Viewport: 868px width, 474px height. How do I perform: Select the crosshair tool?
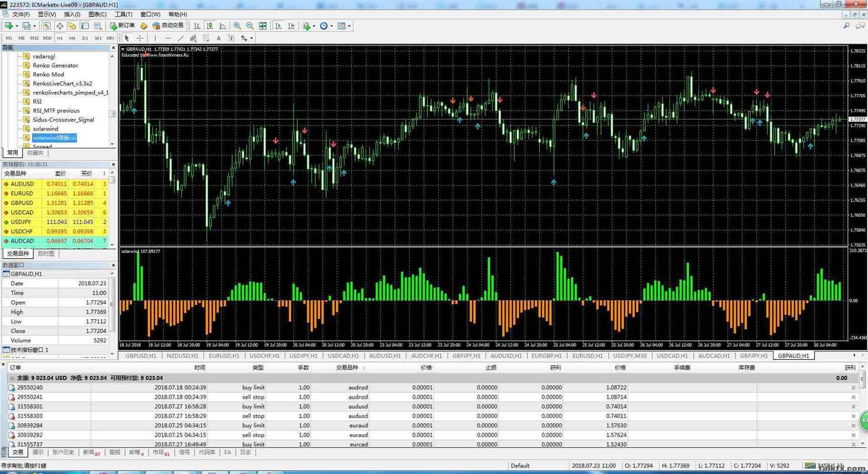click(140, 38)
